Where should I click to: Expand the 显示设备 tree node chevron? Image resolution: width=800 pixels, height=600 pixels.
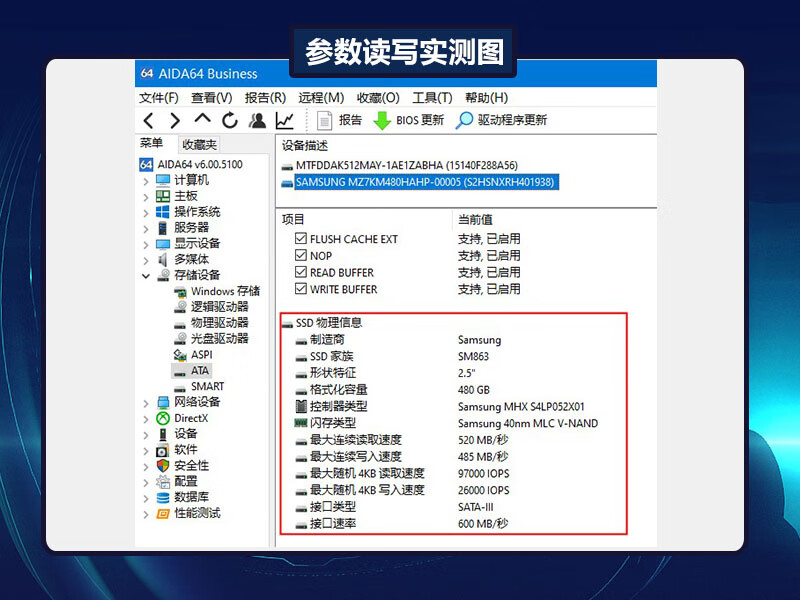point(146,244)
